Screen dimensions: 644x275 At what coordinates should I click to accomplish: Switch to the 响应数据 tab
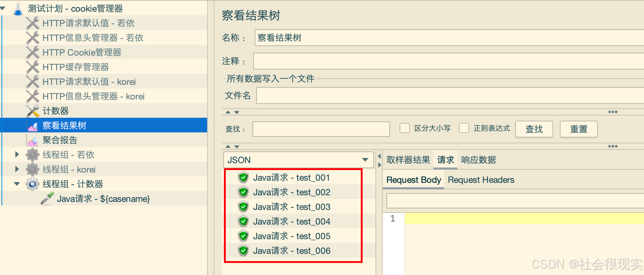(x=478, y=160)
